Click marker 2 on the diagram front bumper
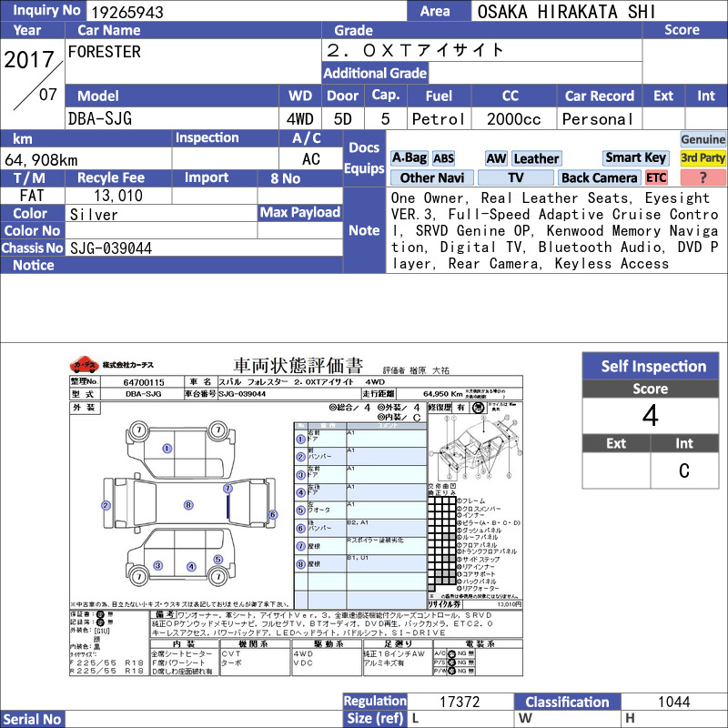728x728 pixels. coord(106,505)
